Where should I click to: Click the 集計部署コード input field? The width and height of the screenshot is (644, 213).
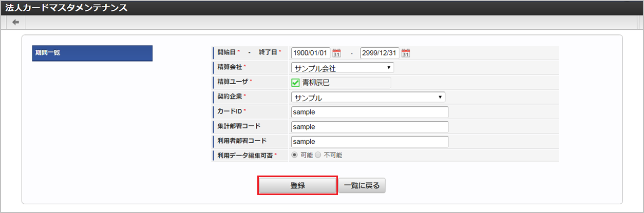pyautogui.click(x=370, y=127)
